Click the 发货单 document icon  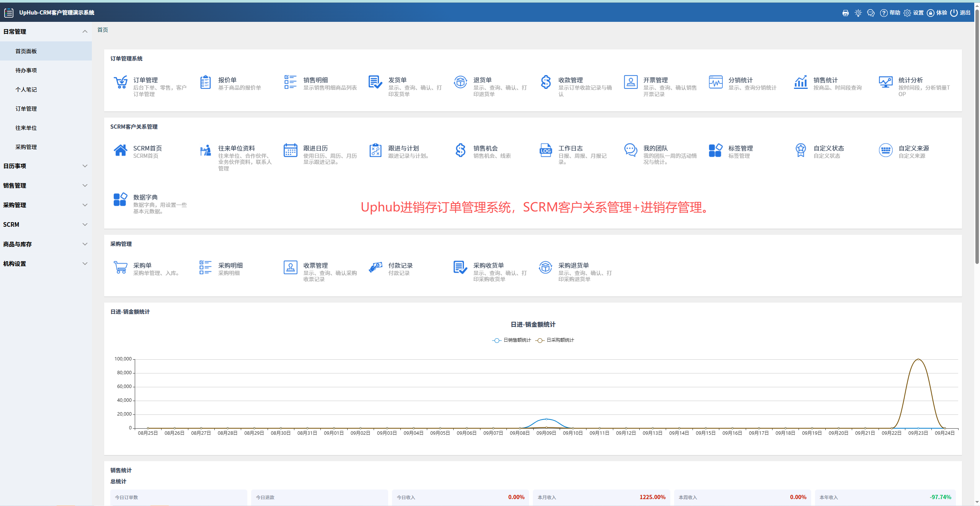click(x=375, y=82)
